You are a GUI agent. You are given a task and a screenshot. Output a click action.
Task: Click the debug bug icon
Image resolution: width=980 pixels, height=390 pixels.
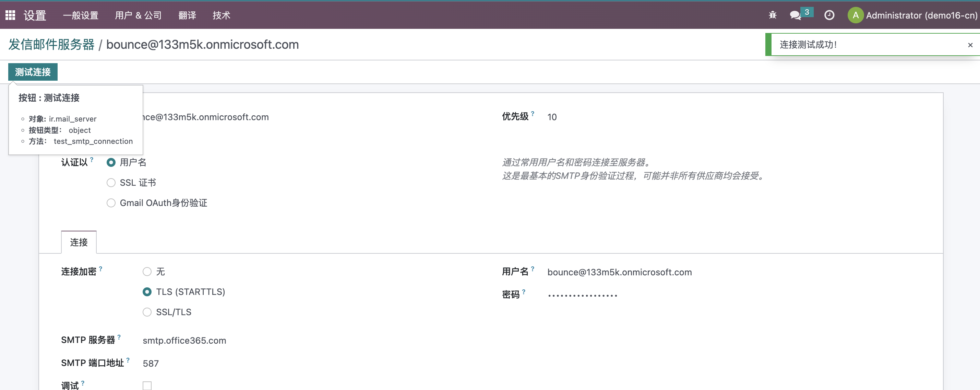click(x=772, y=15)
